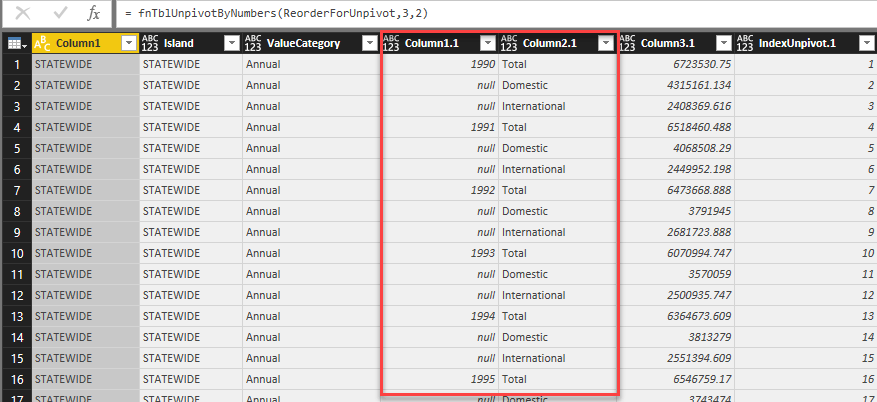
Task: Select row number 16
Action: (x=17, y=379)
